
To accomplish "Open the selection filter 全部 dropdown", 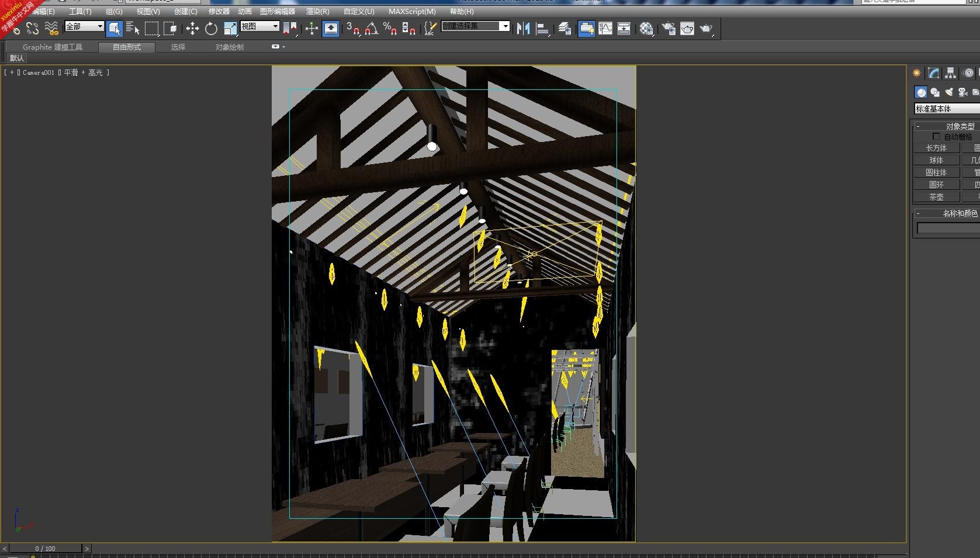I will click(x=84, y=26).
